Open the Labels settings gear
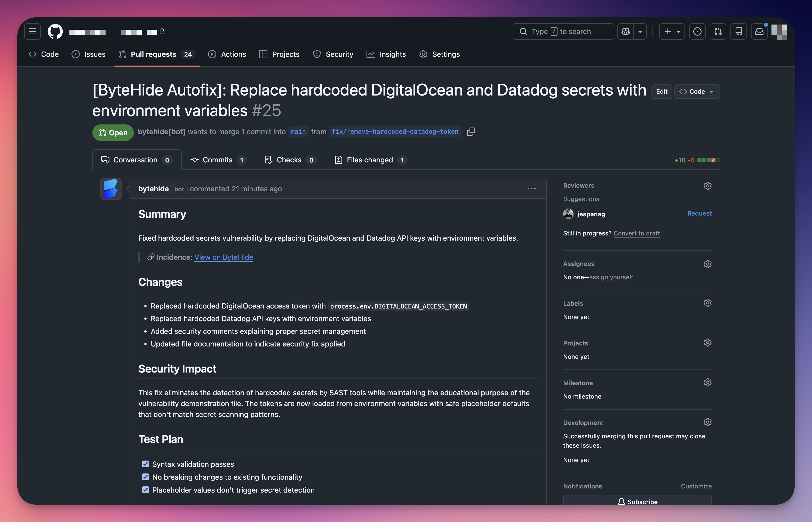This screenshot has width=812, height=522. pyautogui.click(x=708, y=303)
